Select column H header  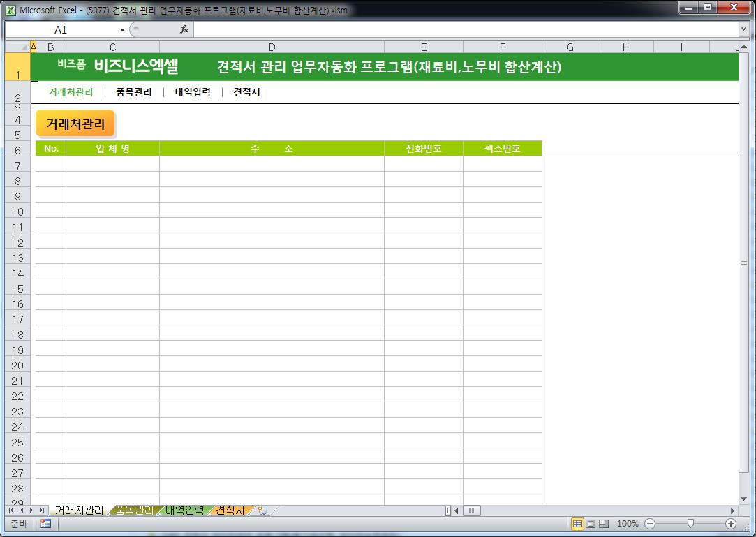coord(625,47)
